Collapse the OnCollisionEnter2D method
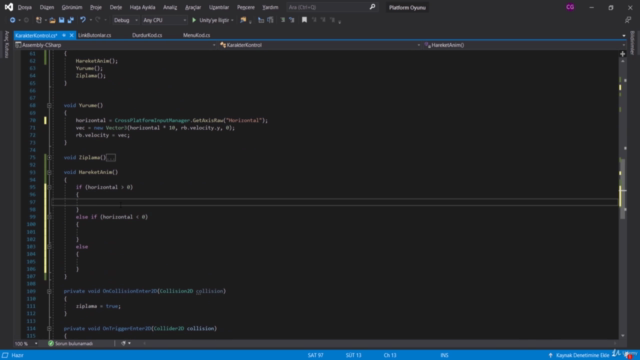Screen dimensions: 640x360 click(49, 291)
